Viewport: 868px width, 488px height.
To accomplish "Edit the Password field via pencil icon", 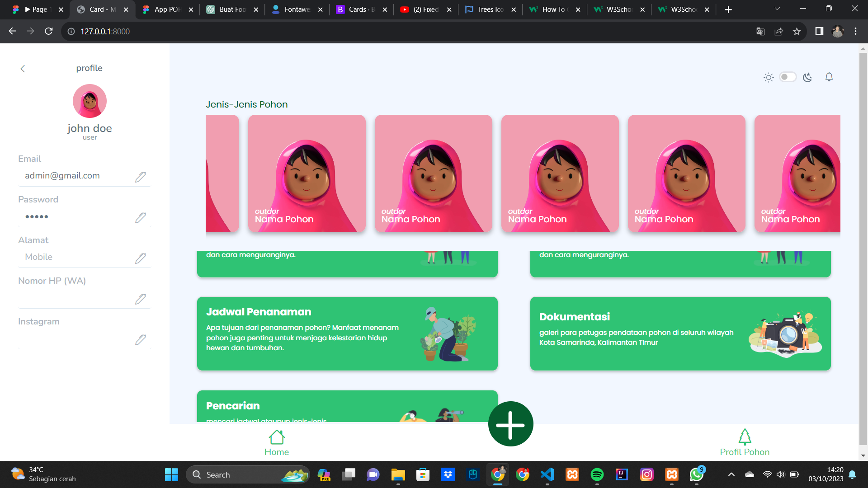I will click(141, 218).
